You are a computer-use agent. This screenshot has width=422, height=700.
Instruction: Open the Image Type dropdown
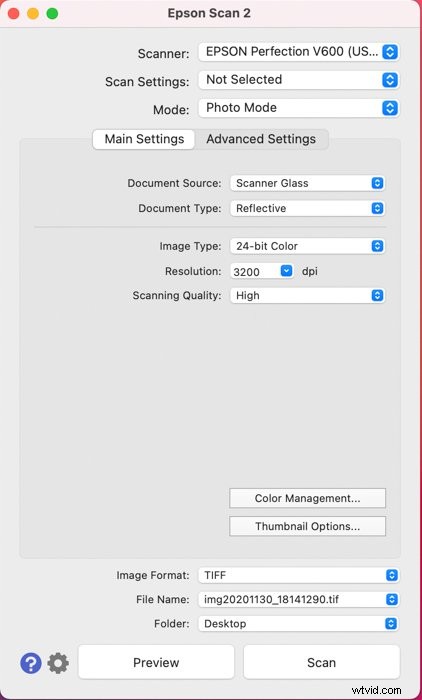tap(307, 246)
